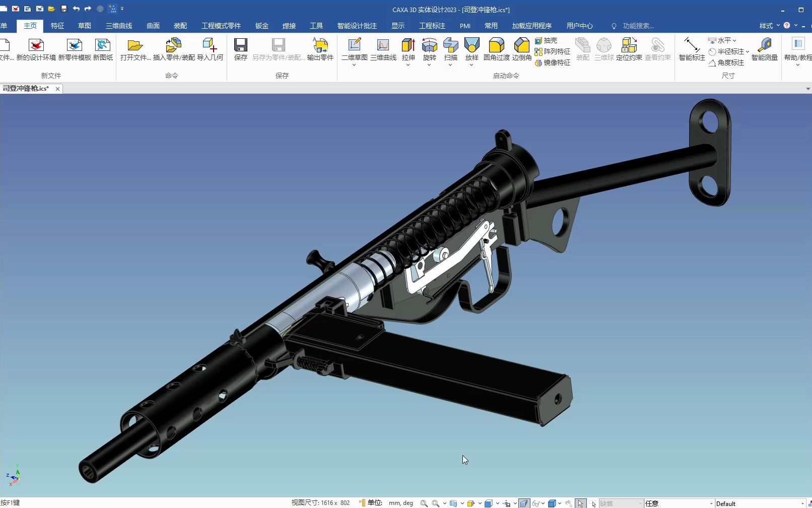Screen dimensions: 812x508
Task: Expand the 放样 dropdown arrow
Action: (472, 65)
